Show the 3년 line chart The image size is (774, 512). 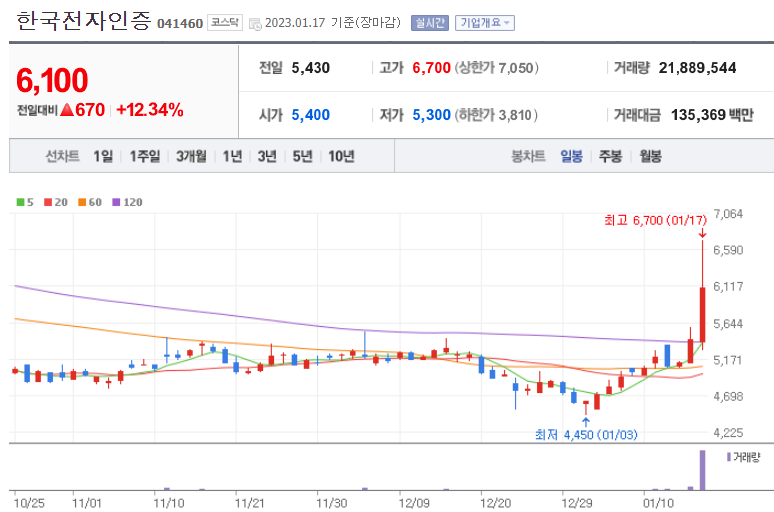[x=267, y=157]
